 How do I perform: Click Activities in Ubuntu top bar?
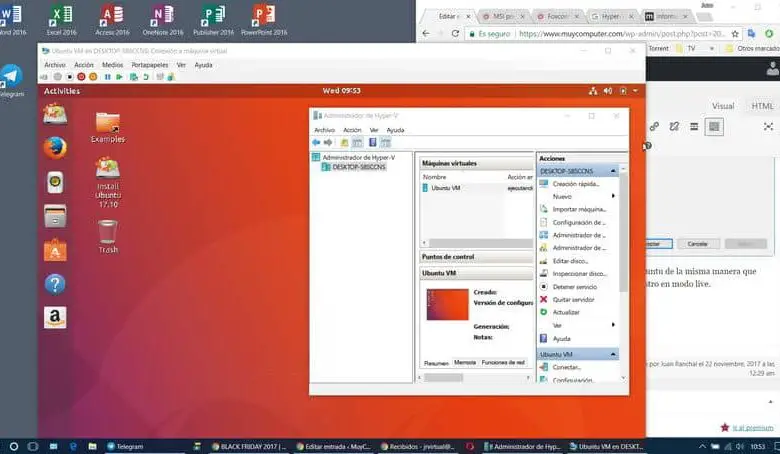click(62, 91)
